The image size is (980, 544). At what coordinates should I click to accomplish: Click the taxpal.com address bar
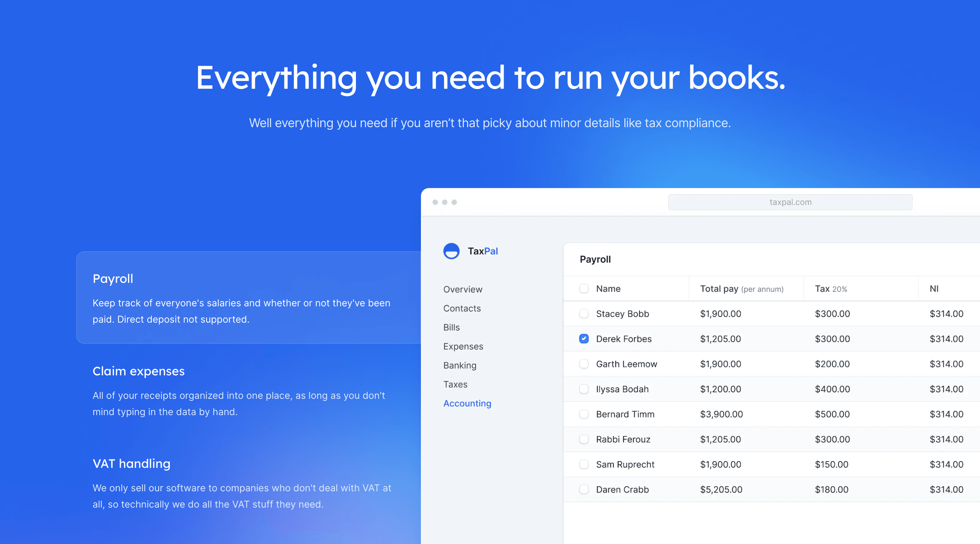point(790,202)
